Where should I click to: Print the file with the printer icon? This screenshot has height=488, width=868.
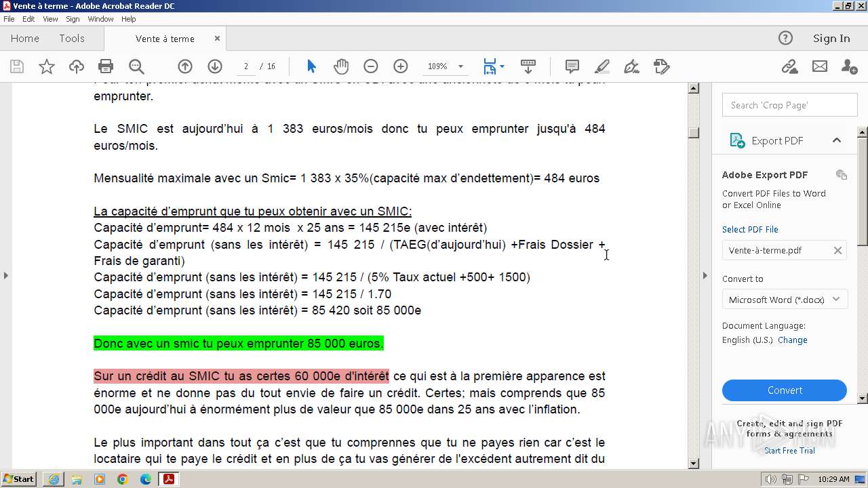click(106, 66)
